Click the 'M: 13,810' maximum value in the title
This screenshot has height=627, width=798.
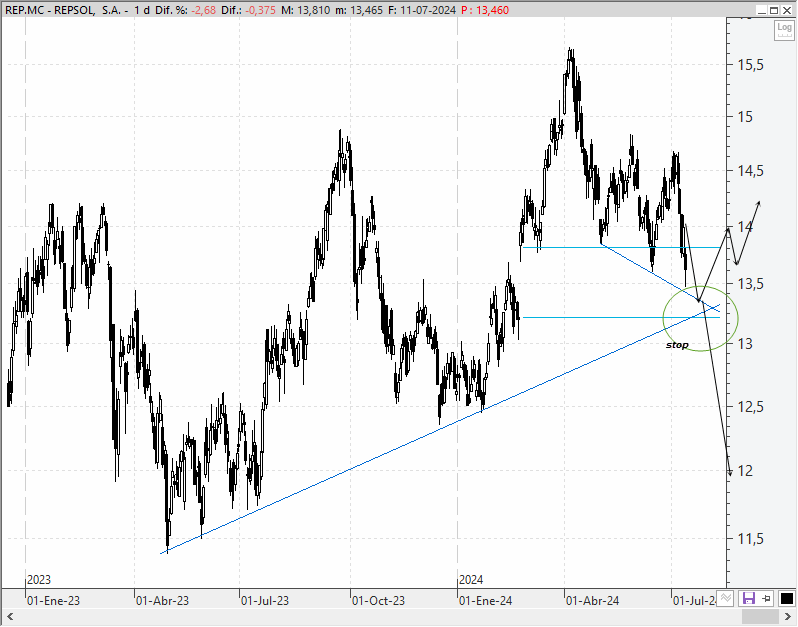point(305,10)
